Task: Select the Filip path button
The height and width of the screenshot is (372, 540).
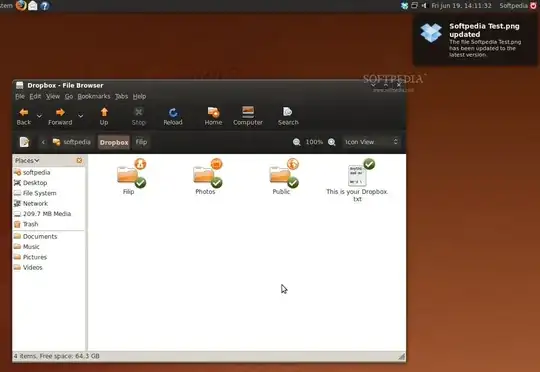Action: pyautogui.click(x=141, y=142)
